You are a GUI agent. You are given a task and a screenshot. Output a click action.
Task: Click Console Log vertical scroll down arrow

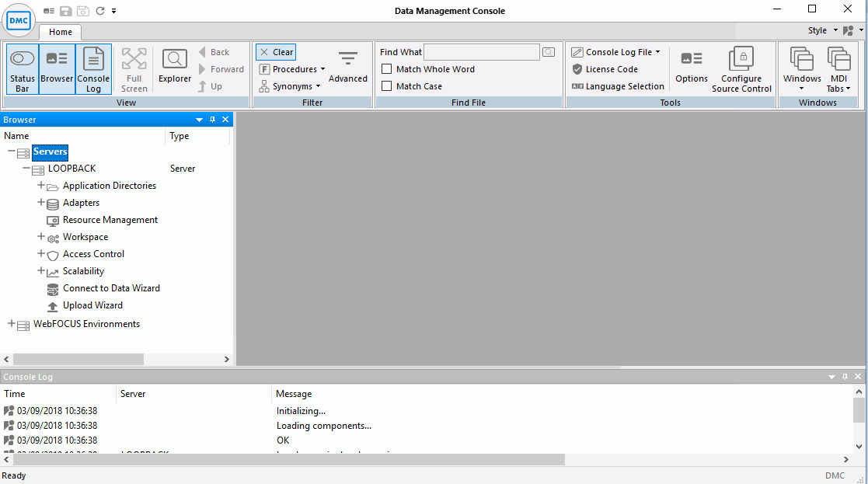pos(859,447)
